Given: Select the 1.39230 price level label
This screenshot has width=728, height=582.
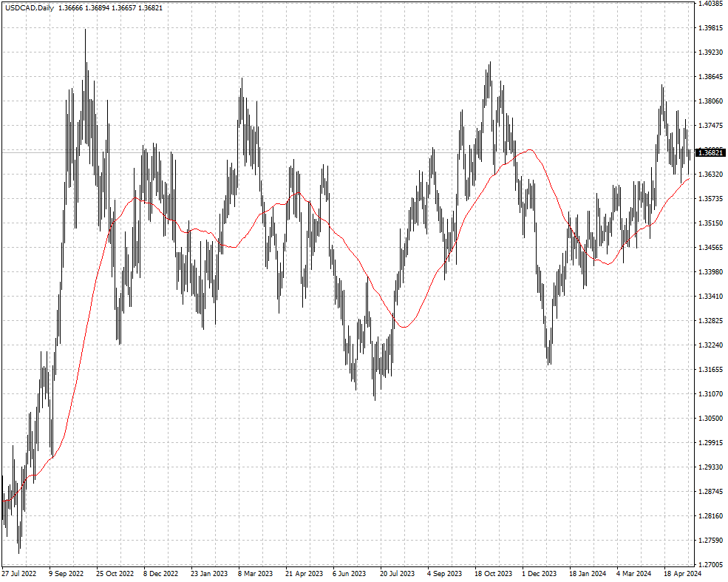Looking at the screenshot, I should coord(710,52).
